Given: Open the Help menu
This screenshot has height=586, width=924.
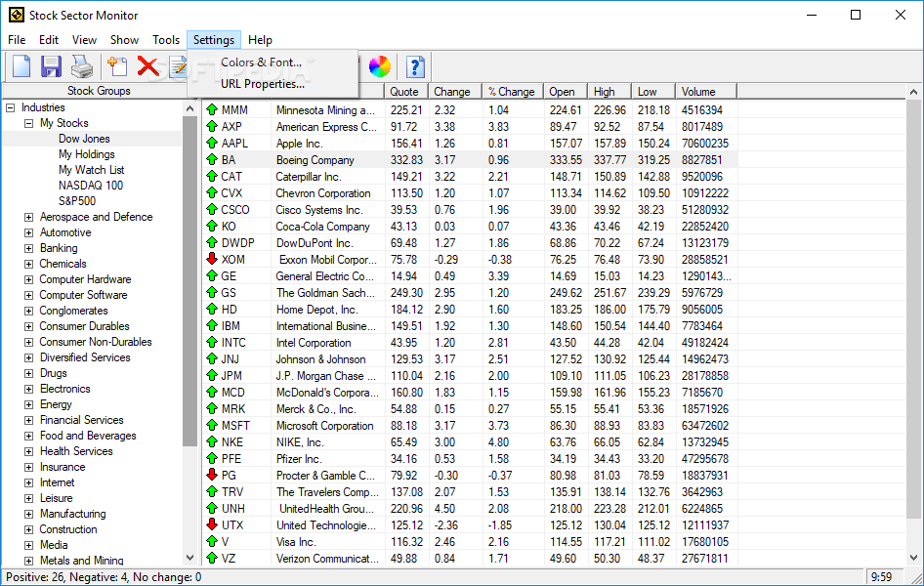Looking at the screenshot, I should [x=260, y=40].
